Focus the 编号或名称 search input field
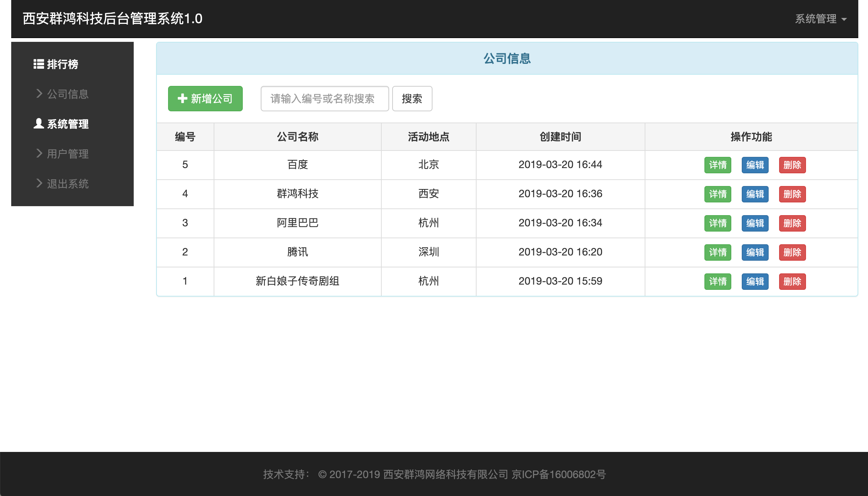The width and height of the screenshot is (868, 496). point(325,99)
